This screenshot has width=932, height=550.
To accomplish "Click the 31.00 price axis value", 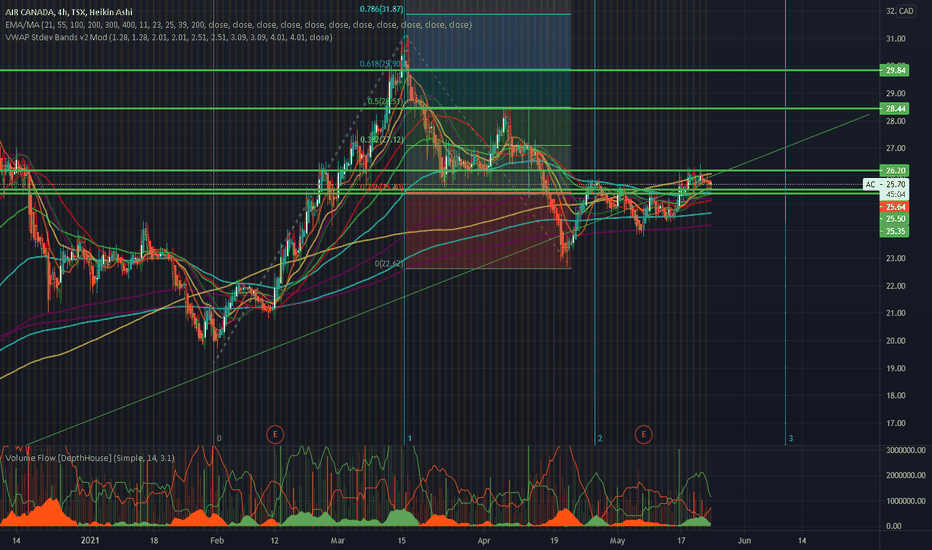I will (896, 39).
